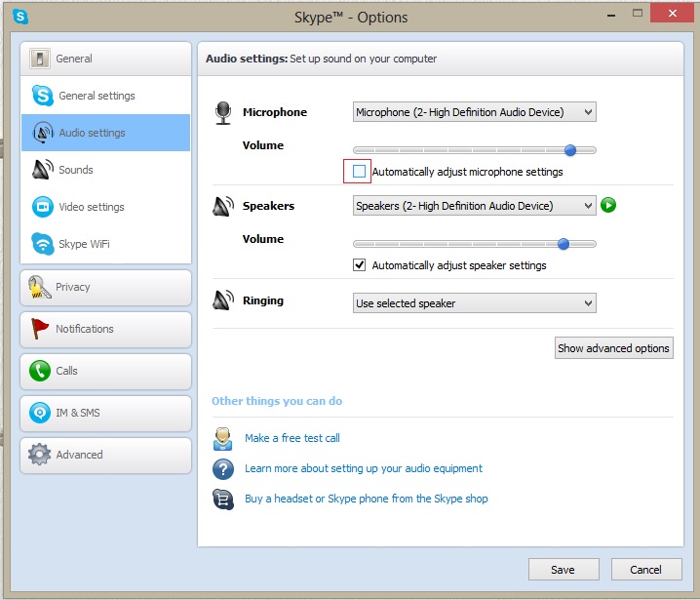Image resolution: width=700 pixels, height=600 pixels.
Task: Click the Advanced gear icon
Action: 39,455
